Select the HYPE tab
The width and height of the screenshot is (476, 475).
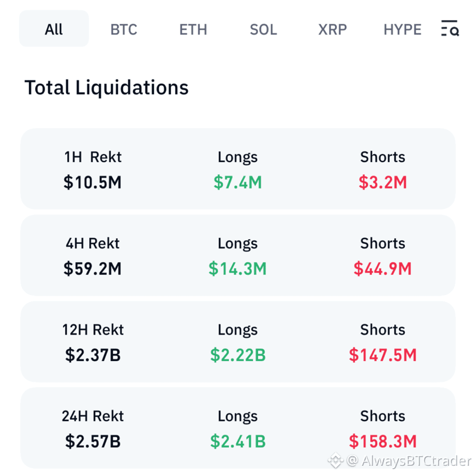[402, 29]
